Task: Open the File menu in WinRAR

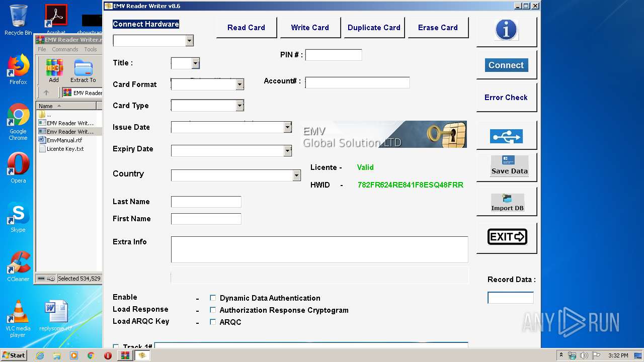Action: [42, 49]
